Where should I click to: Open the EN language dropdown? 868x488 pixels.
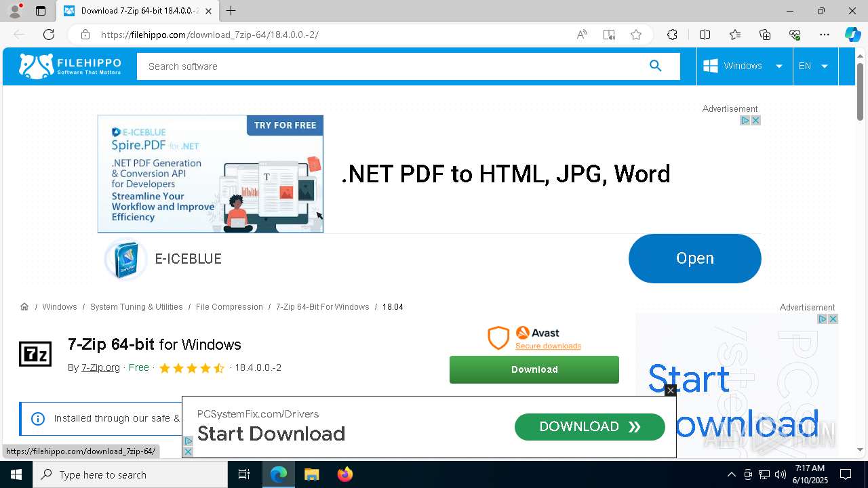click(815, 66)
